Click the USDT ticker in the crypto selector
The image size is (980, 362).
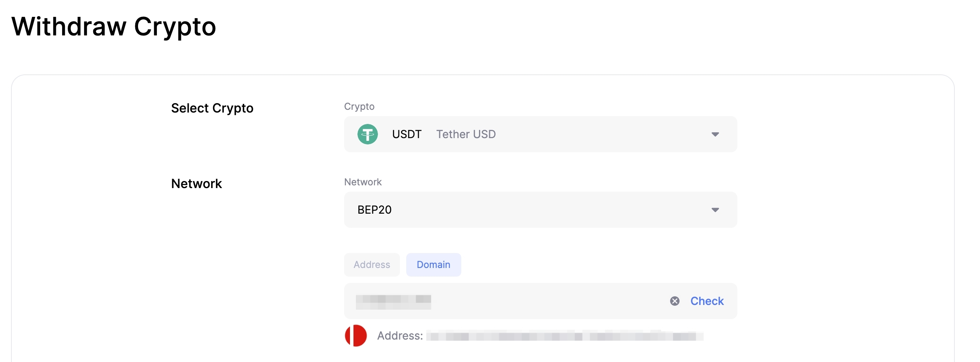point(407,134)
